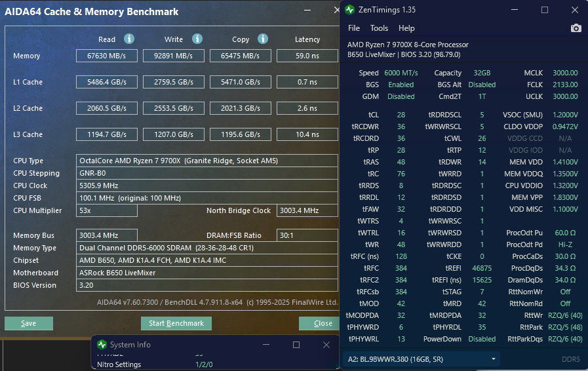588x371 pixels.
Task: Save the AIDA64 benchmark results
Action: 29,323
